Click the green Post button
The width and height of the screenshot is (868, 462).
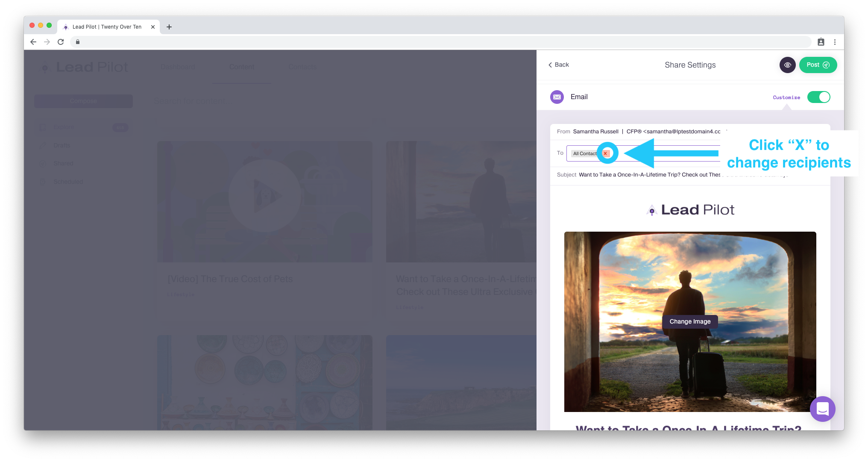[x=818, y=65]
